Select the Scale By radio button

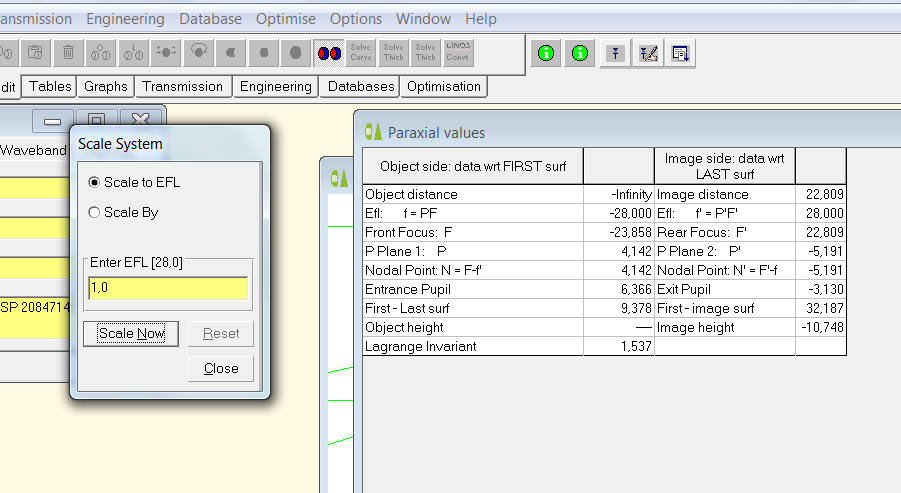tap(95, 212)
